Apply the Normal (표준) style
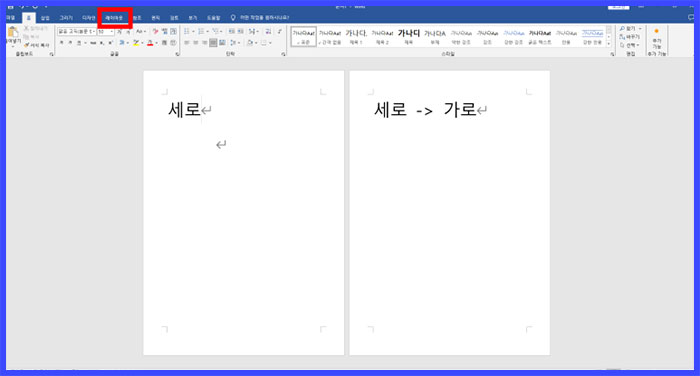The image size is (700, 376). 304,37
